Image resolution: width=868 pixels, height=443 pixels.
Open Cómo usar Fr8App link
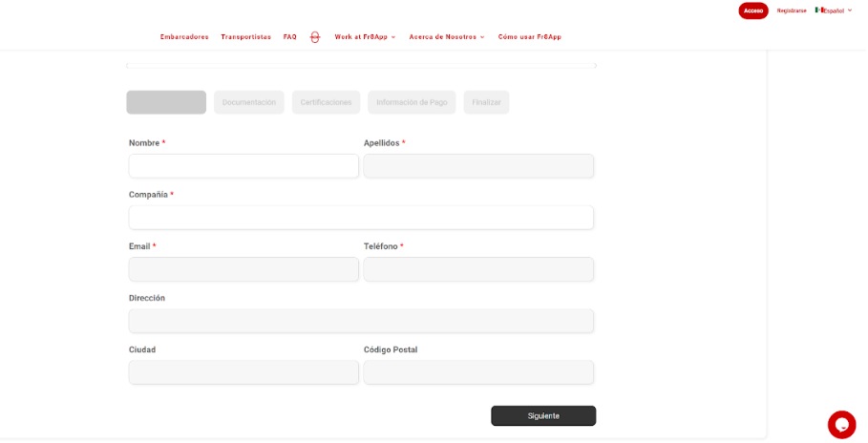click(x=530, y=37)
